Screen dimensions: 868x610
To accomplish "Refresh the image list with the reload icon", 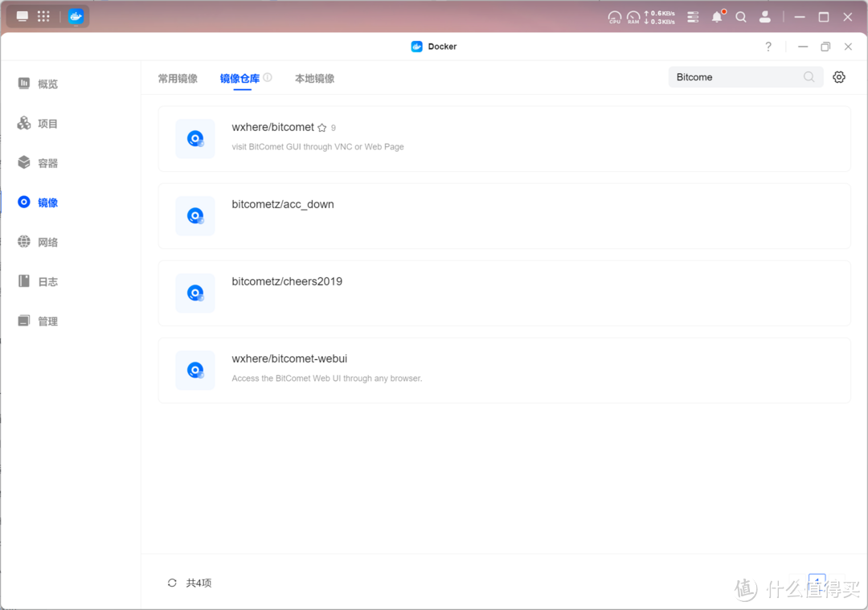I will [171, 583].
